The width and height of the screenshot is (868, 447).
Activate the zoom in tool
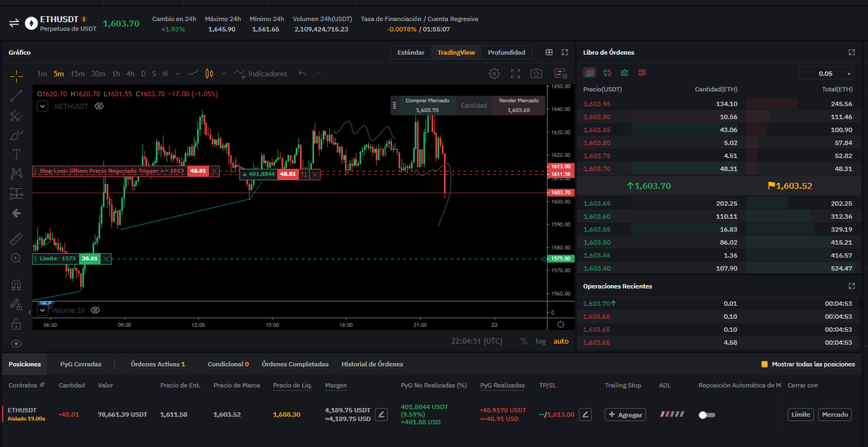17,258
